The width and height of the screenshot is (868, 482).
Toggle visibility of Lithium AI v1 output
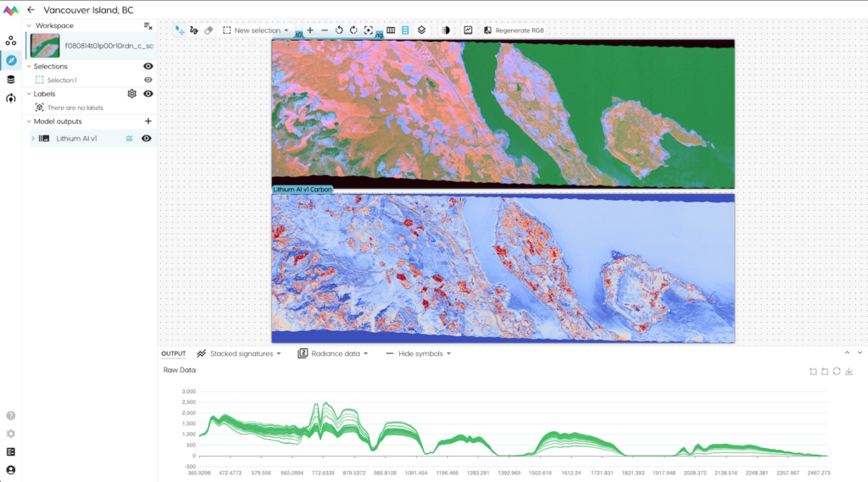pos(147,138)
